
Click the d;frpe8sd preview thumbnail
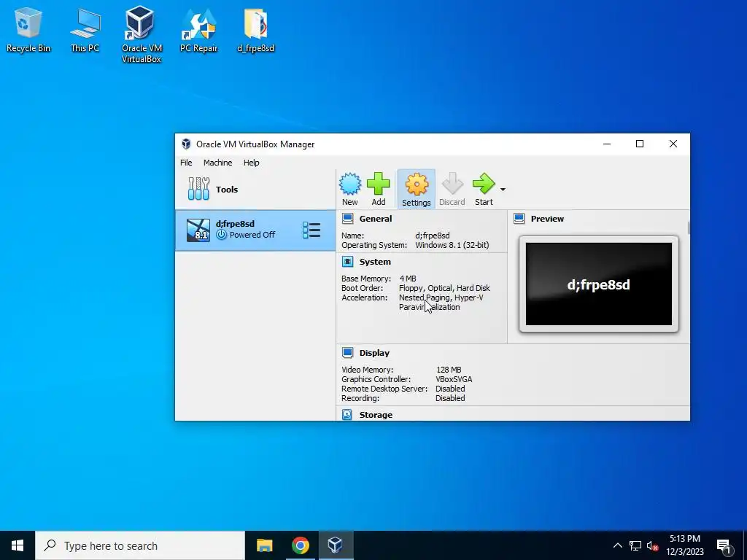(x=599, y=284)
